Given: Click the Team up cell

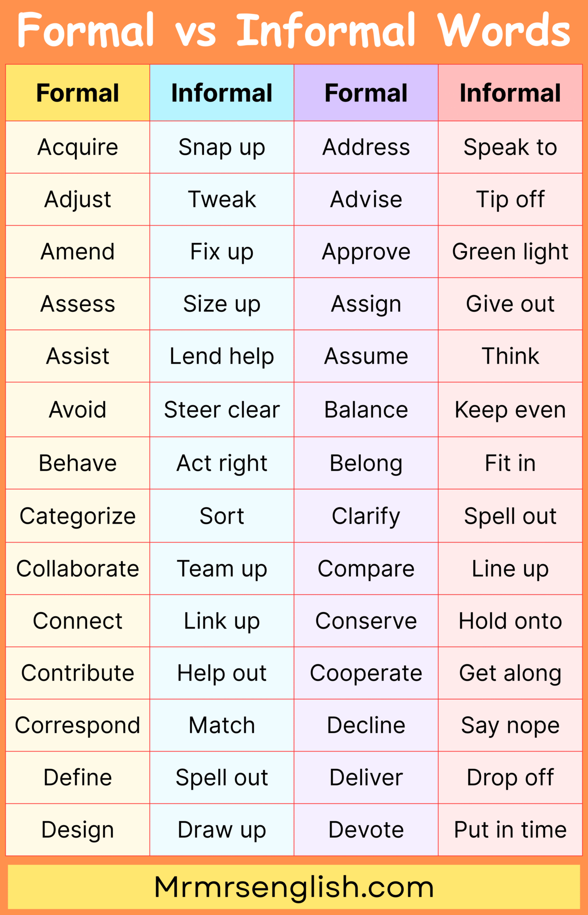Looking at the screenshot, I should click(x=222, y=569).
